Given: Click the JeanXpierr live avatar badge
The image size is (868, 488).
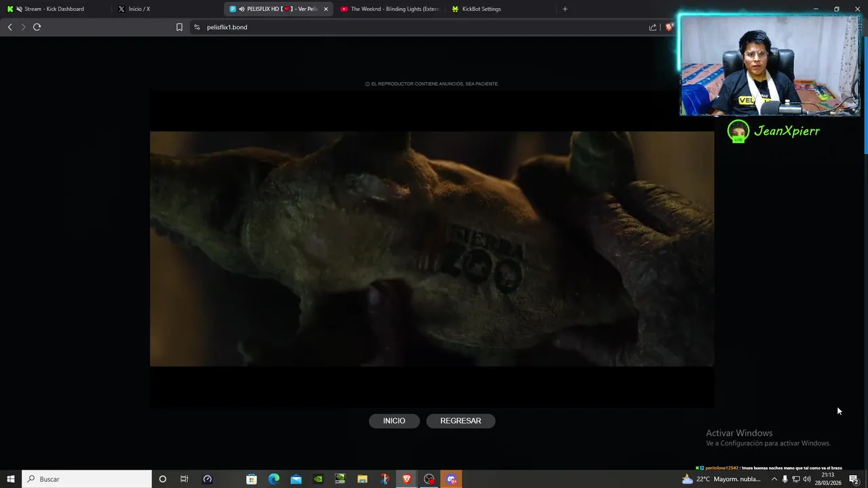Looking at the screenshot, I should (738, 131).
